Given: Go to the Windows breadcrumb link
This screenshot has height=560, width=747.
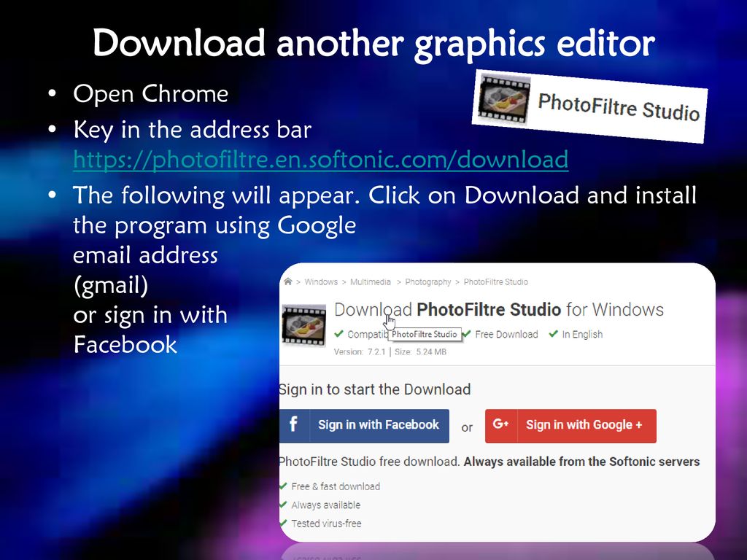Looking at the screenshot, I should click(x=321, y=282).
